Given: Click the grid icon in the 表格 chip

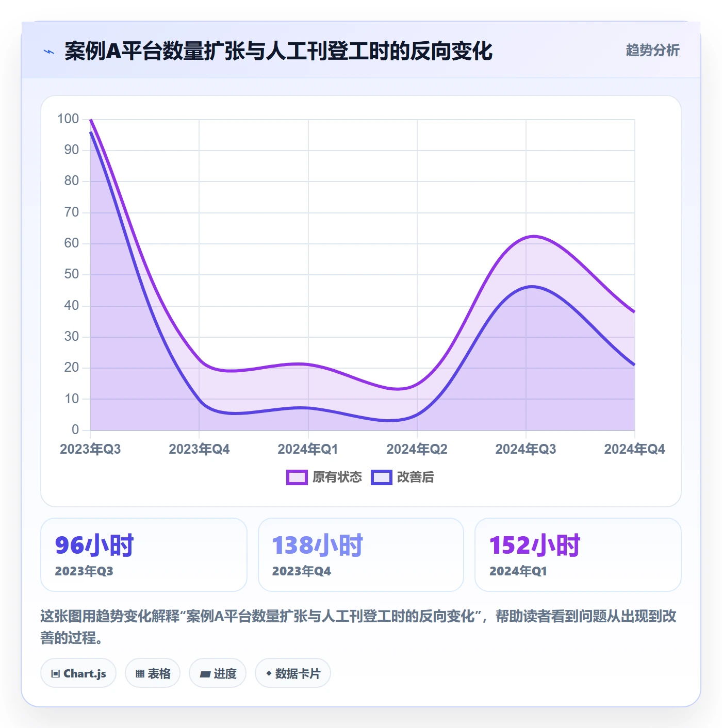Looking at the screenshot, I should pyautogui.click(x=140, y=673).
